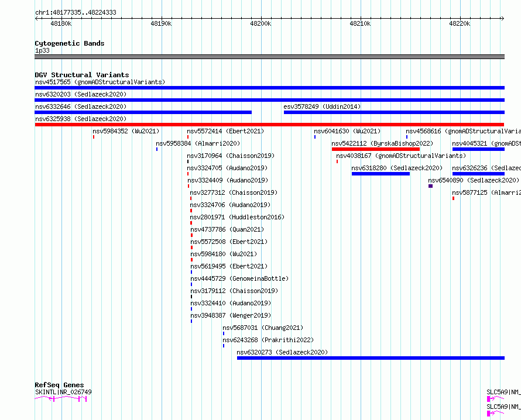The width and height of the screenshot is (521, 420).
Task: Open nsv3179112 (Chaisson2019) variant
Action: point(234,291)
